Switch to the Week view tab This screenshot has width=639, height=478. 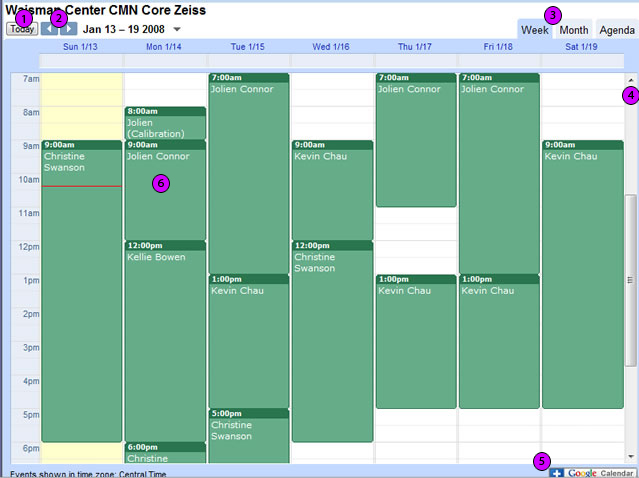pos(535,30)
